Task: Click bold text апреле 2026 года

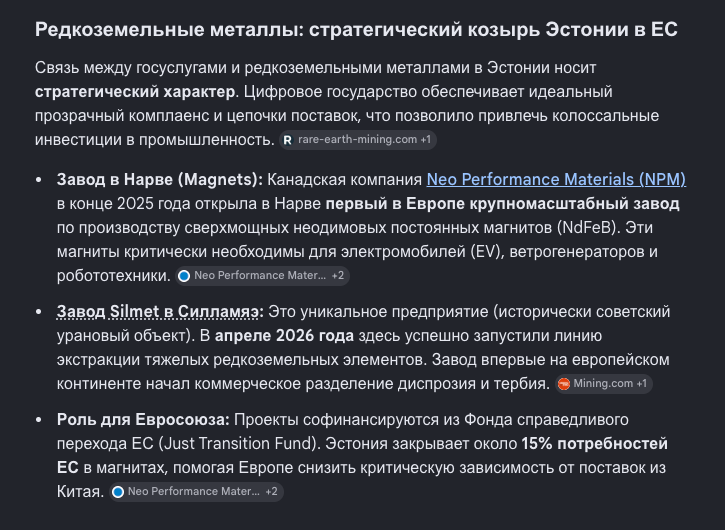Action: tap(284, 336)
